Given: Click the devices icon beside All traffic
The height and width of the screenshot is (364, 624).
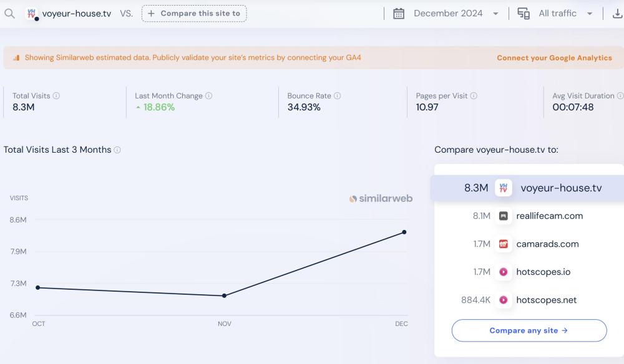Looking at the screenshot, I should coord(524,13).
